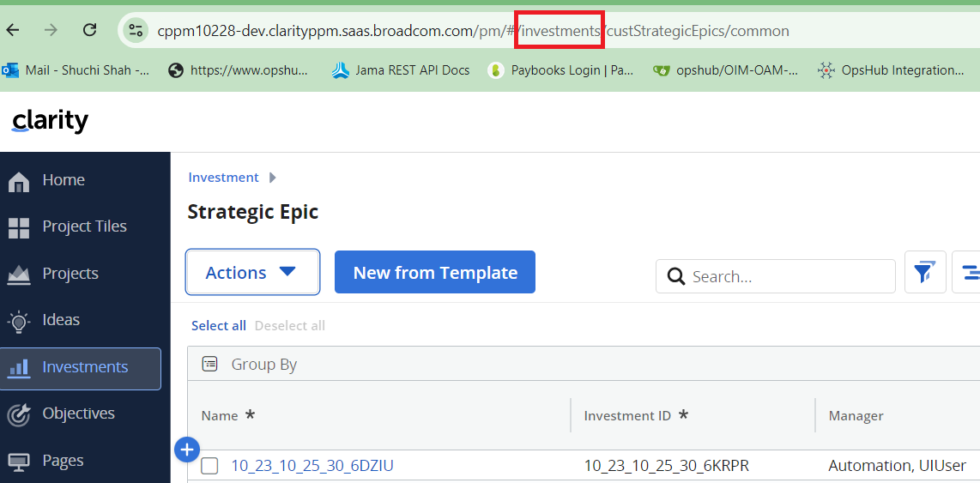Image resolution: width=980 pixels, height=483 pixels.
Task: Click the New from Template button
Action: pyautogui.click(x=435, y=273)
